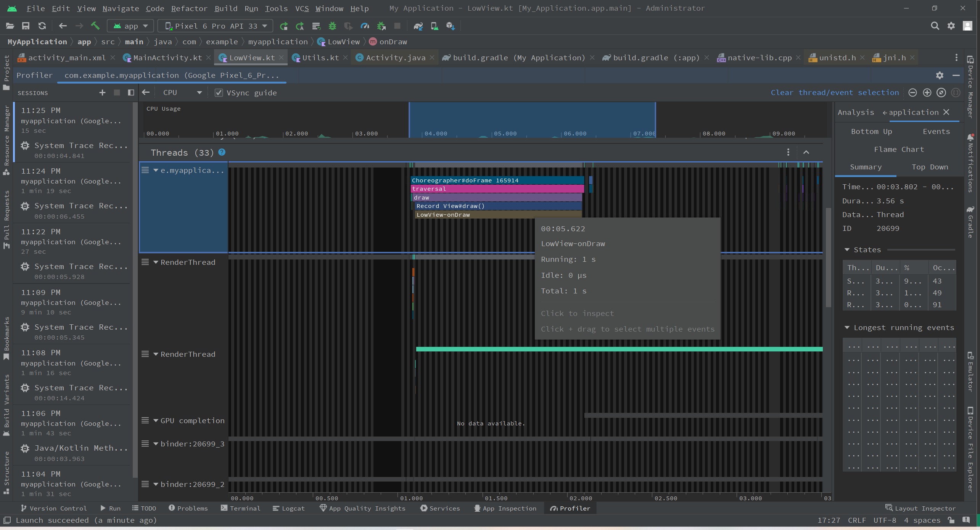The height and width of the screenshot is (530, 980).
Task: Close the application analysis tab
Action: [946, 112]
